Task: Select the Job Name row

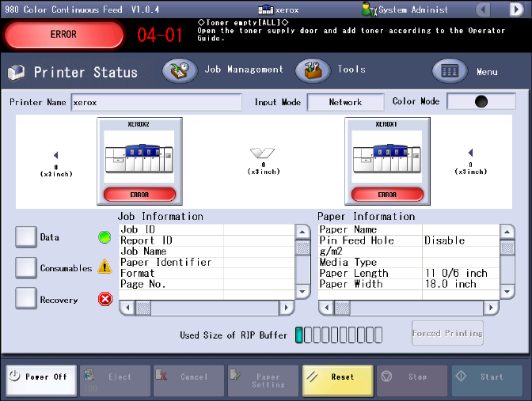Action: pos(207,252)
